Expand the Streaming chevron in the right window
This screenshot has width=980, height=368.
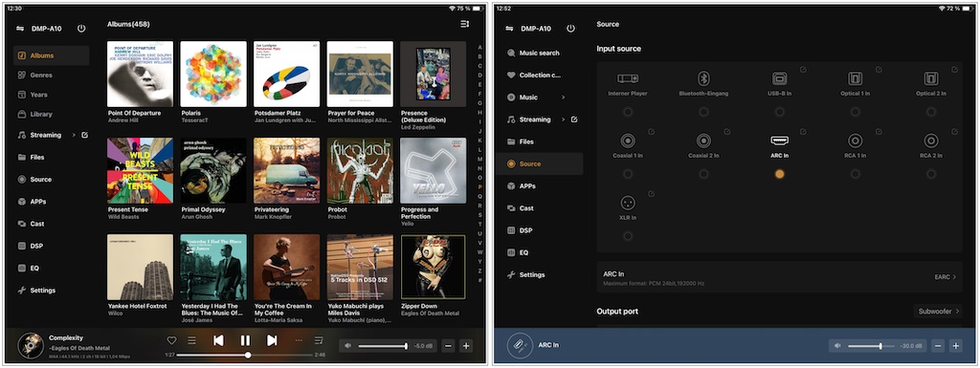[563, 119]
